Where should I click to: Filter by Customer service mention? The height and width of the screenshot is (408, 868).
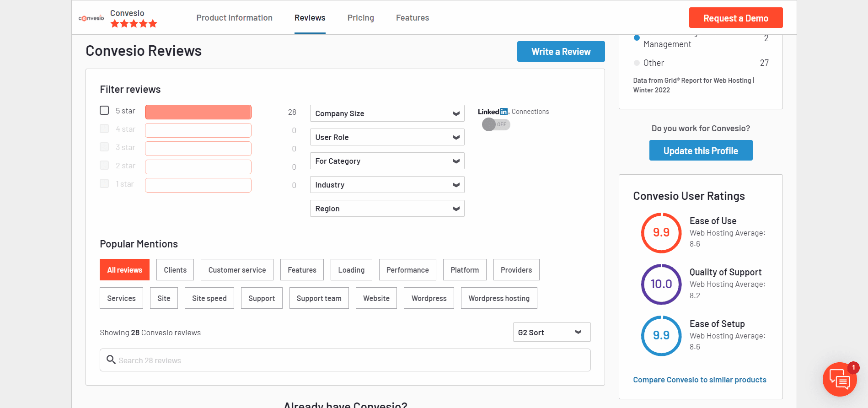tap(237, 270)
